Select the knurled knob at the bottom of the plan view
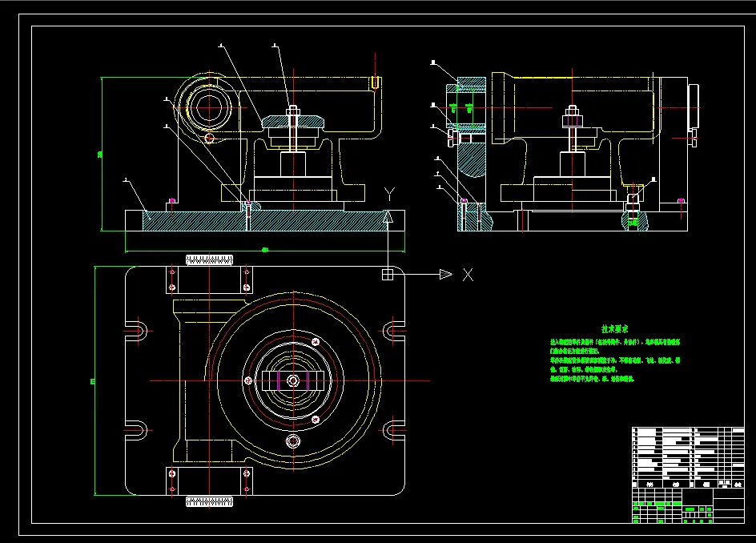Viewport: 756px width, 543px height. 209,501
